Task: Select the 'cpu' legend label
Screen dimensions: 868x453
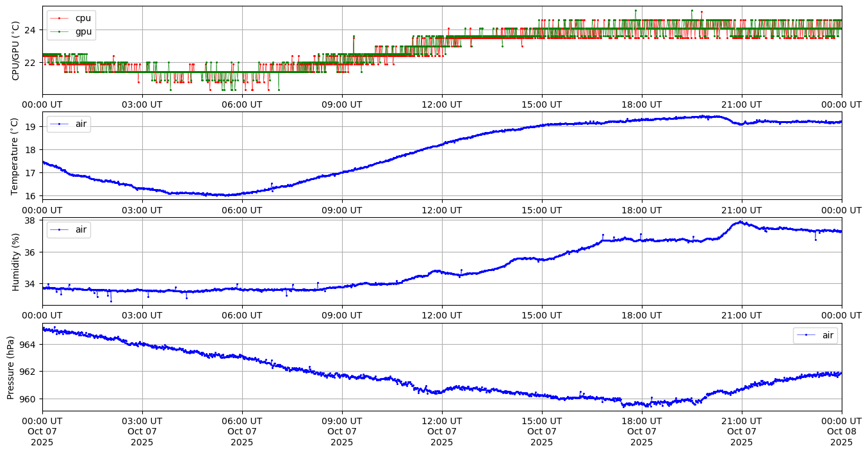Action: click(x=83, y=19)
